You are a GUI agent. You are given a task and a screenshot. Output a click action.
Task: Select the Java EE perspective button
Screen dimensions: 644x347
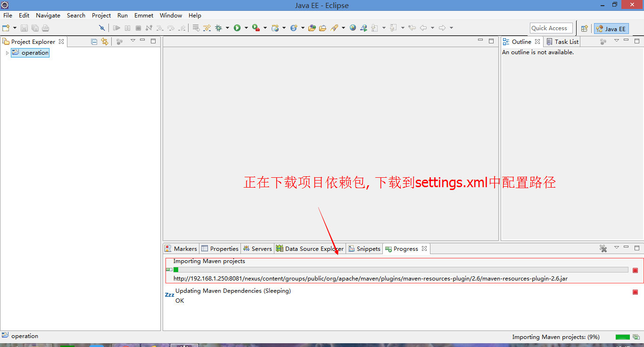coord(611,29)
